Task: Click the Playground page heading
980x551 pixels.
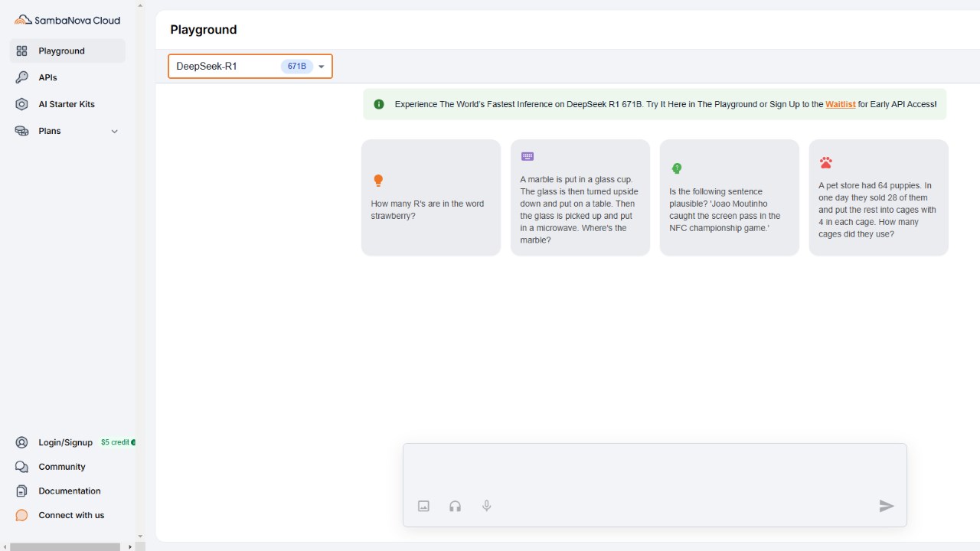Action: pyautogui.click(x=204, y=30)
